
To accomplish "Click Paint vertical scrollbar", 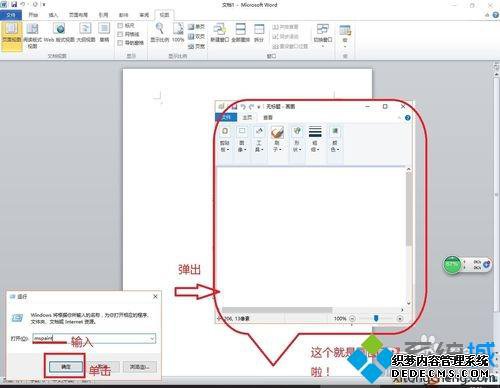I will click(409, 209).
